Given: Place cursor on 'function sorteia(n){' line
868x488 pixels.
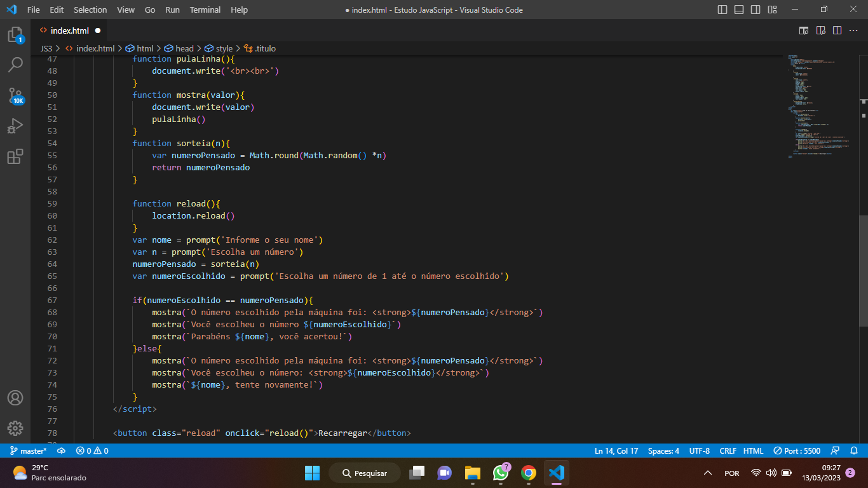Looking at the screenshot, I should pos(181,143).
